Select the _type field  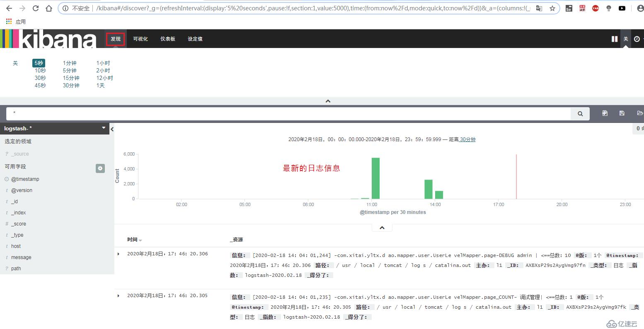click(17, 235)
